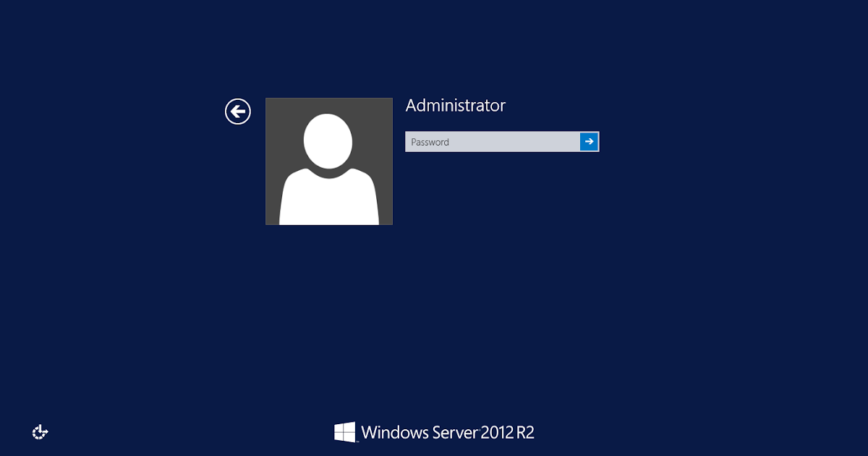868x456 pixels.
Task: Click the circular back navigation icon
Action: click(x=237, y=111)
